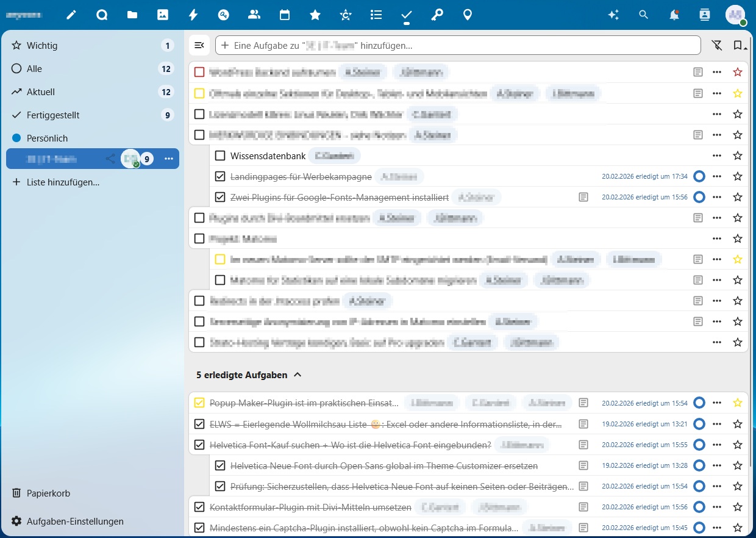Screen dimensions: 756x538
Task: Check off the Wissensdatenbank task
Action: coord(220,156)
